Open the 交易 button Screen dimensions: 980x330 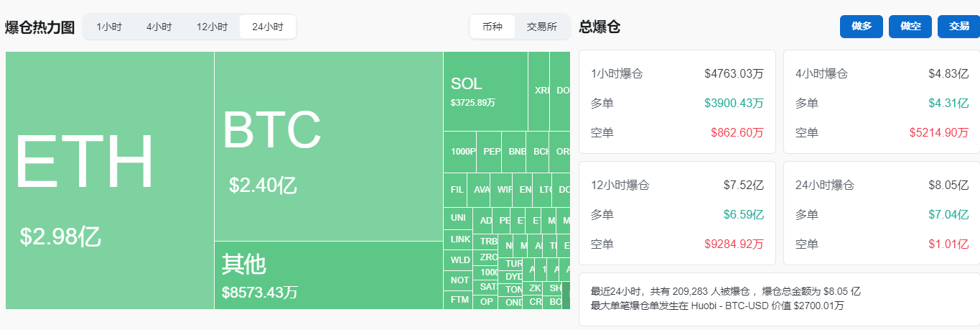958,26
